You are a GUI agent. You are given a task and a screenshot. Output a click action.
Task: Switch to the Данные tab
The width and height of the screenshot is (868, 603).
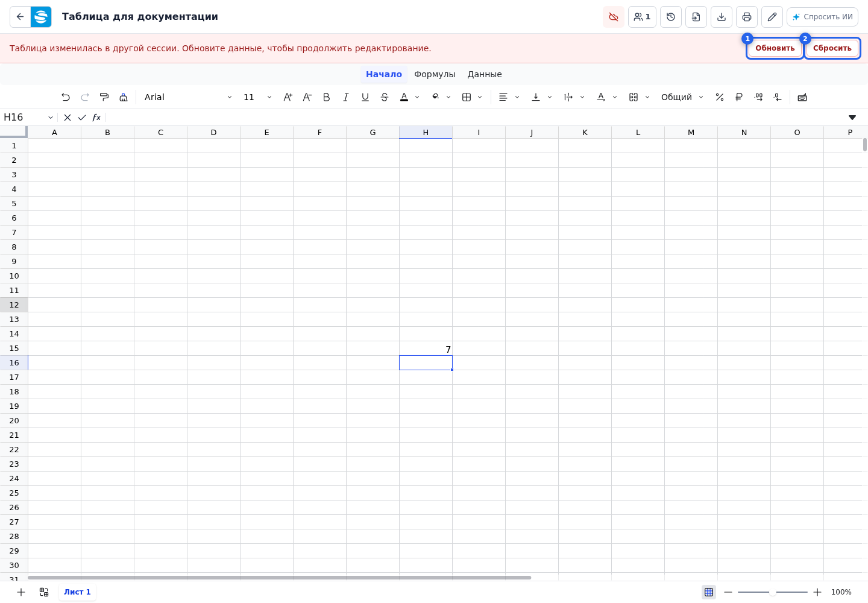coord(485,74)
